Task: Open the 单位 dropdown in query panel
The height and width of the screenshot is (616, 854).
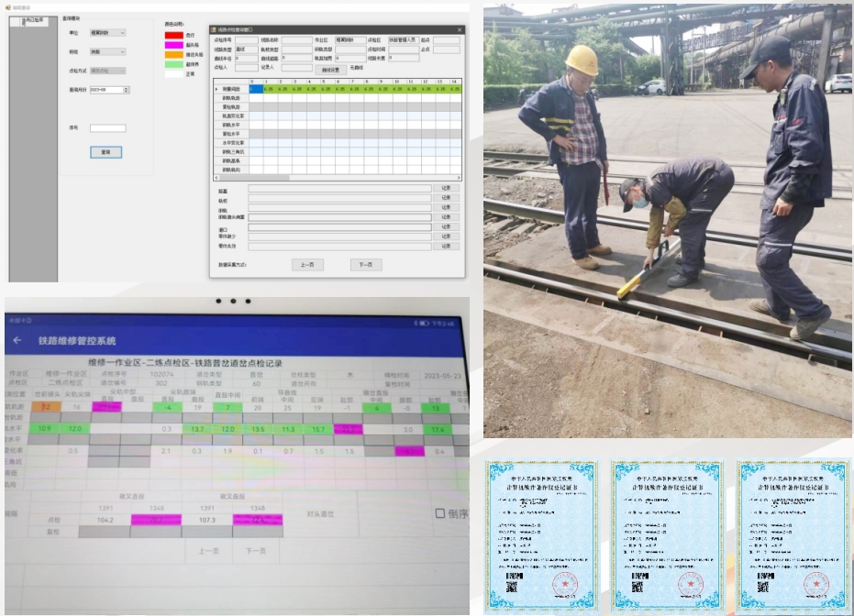Action: coord(108,33)
